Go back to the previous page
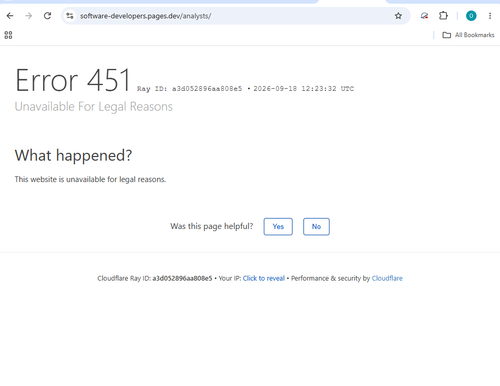The image size is (500, 386). (x=10, y=16)
